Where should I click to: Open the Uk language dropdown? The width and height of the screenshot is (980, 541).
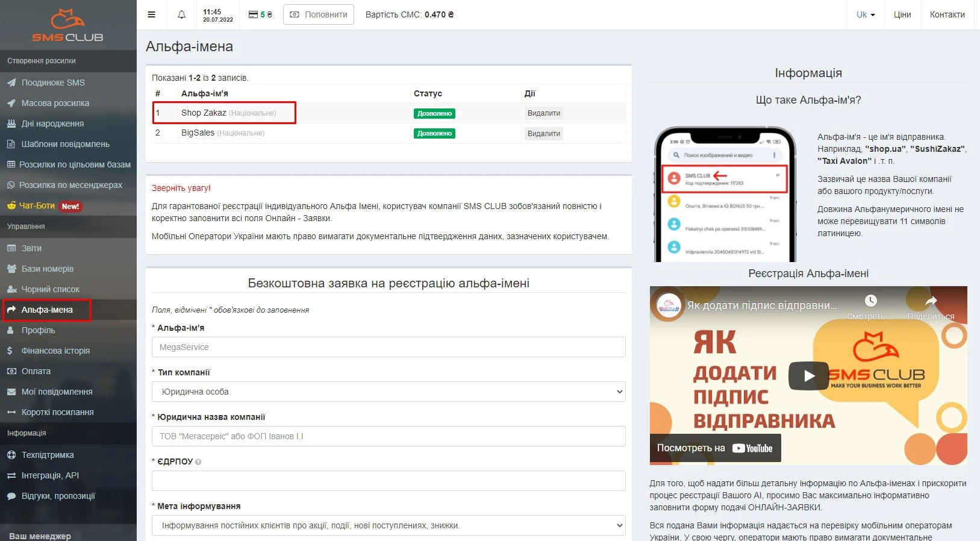(866, 14)
